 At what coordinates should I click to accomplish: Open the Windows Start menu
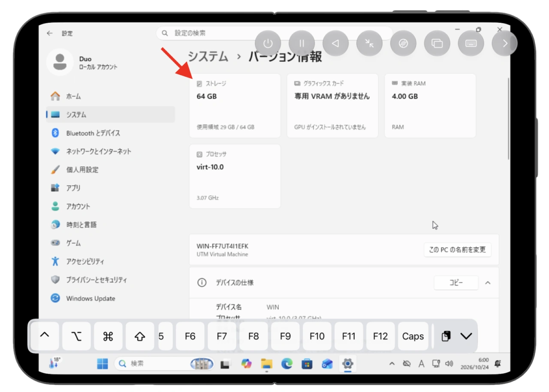(x=103, y=364)
